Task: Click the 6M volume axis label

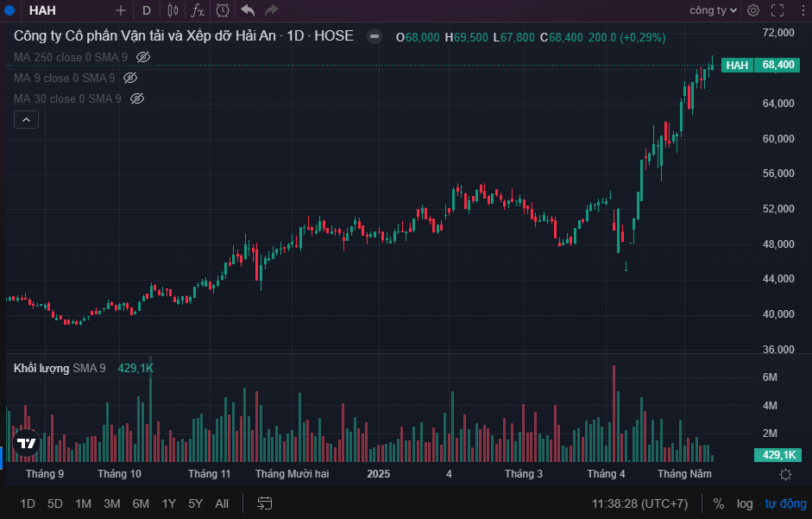Action: pyautogui.click(x=770, y=377)
